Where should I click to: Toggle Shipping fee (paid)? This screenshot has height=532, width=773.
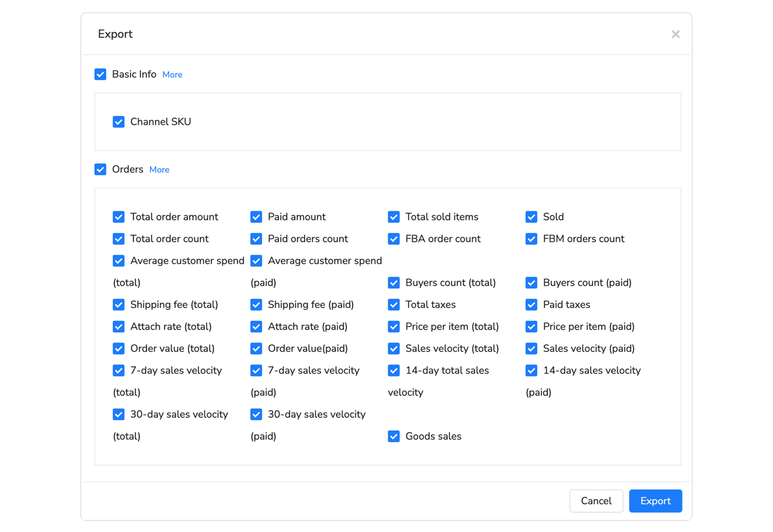pos(256,304)
